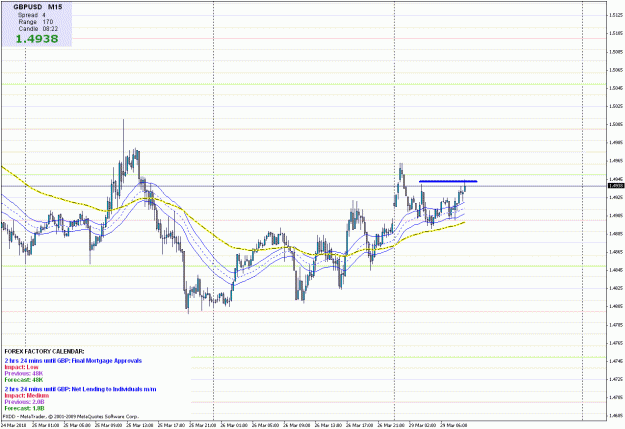
Task: Click the 1.5125 price axis label
Action: (x=616, y=15)
